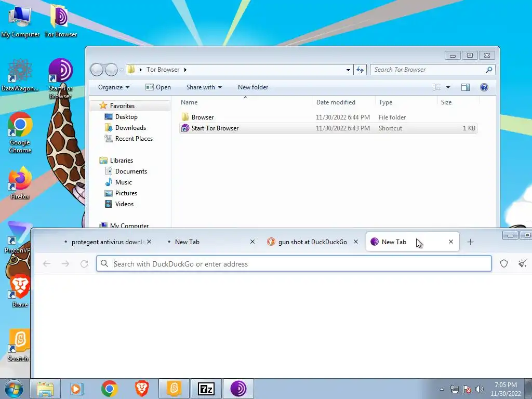The width and height of the screenshot is (532, 399).
Task: Open Recent Places in navigation pane
Action: coord(134,138)
